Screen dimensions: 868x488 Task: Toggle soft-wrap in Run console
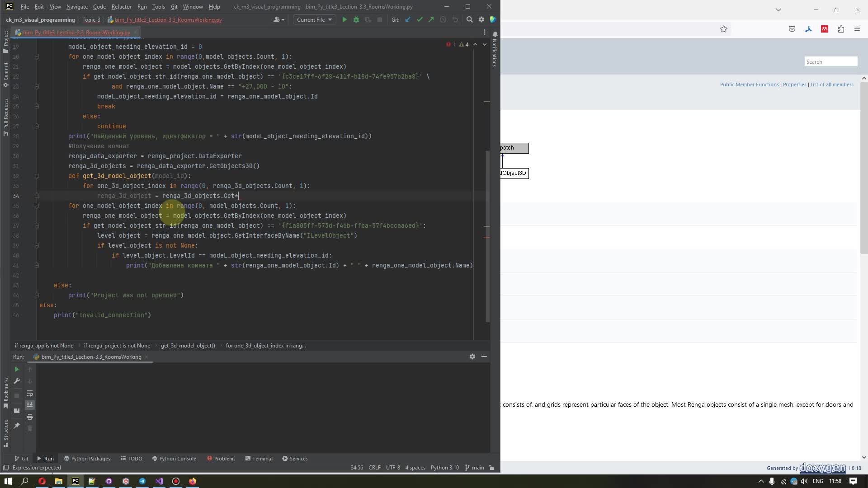pyautogui.click(x=30, y=393)
